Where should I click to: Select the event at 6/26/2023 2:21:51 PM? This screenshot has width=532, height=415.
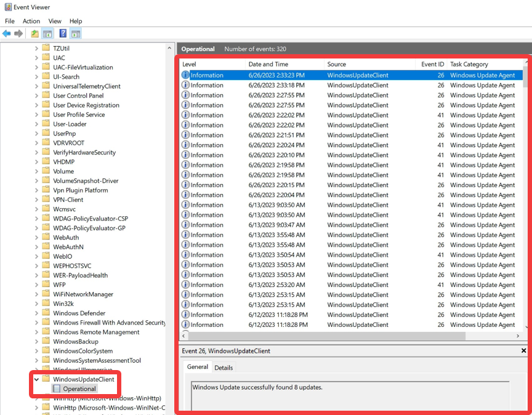click(x=352, y=135)
